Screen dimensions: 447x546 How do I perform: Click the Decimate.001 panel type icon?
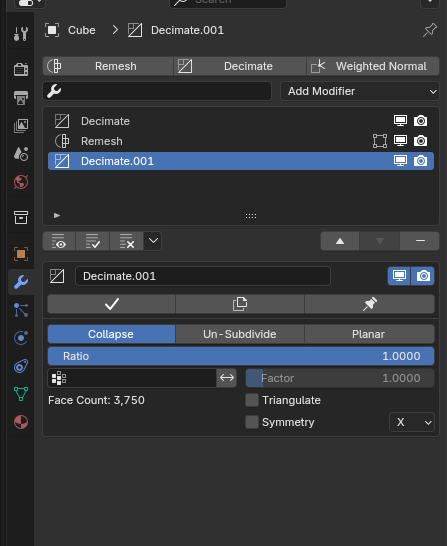point(57,276)
